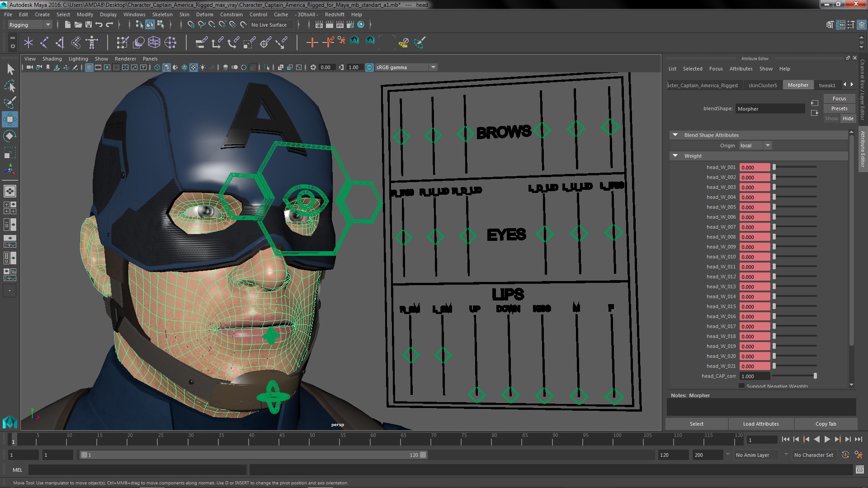The height and width of the screenshot is (488, 868).
Task: Collapse the Weight section
Action: coord(675,155)
